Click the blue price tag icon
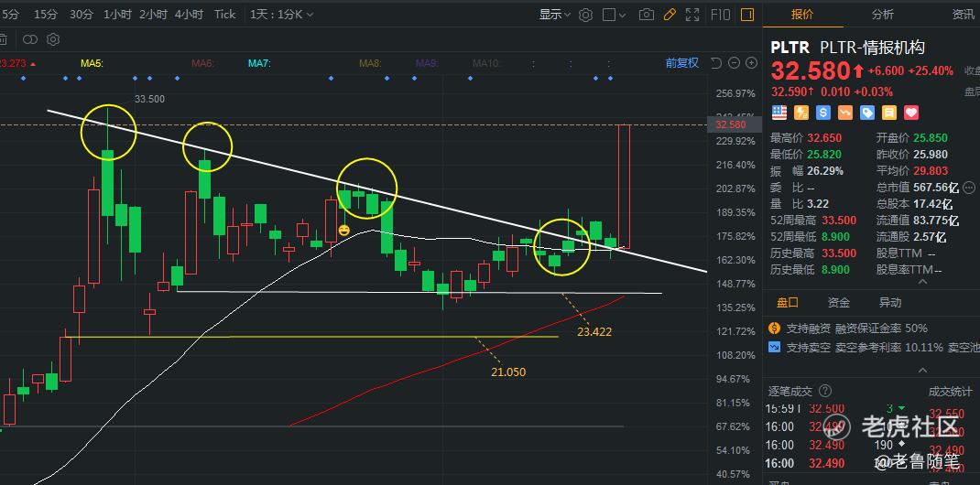The image size is (980, 485). (x=866, y=113)
